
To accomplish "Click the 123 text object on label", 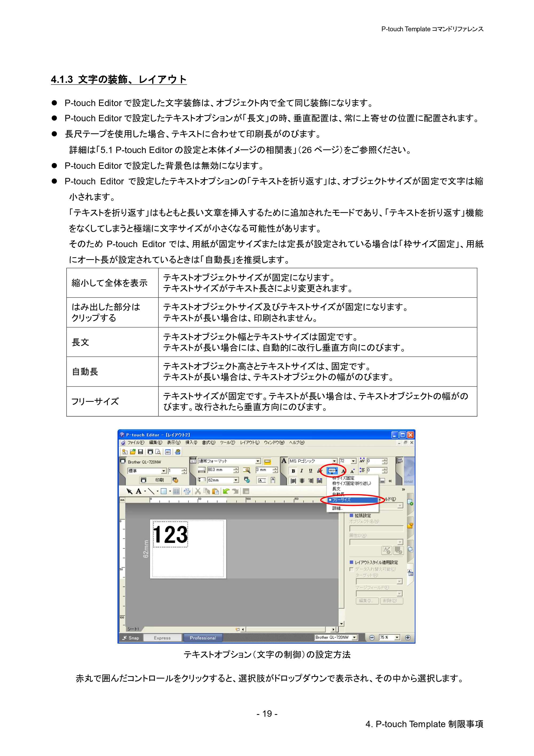I will point(170,534).
